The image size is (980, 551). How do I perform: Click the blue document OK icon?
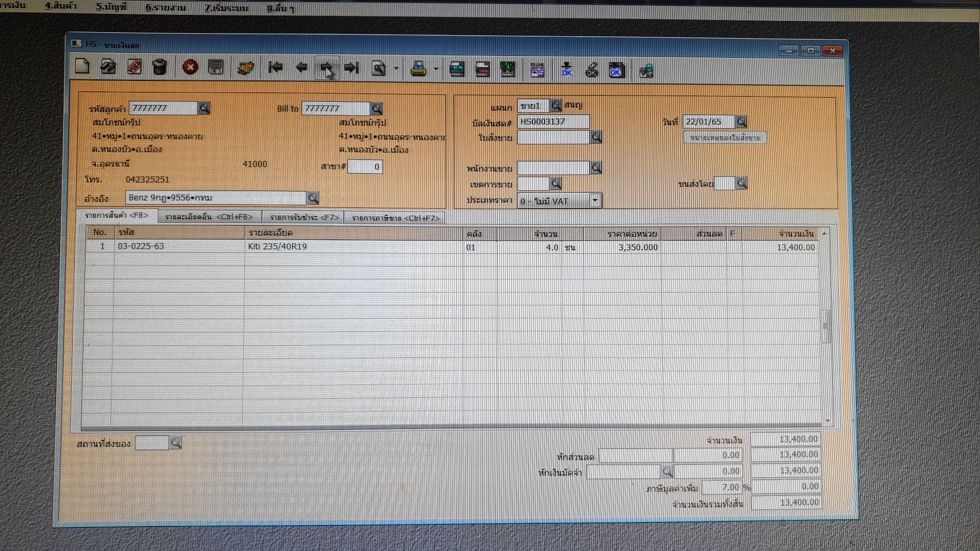tap(617, 70)
